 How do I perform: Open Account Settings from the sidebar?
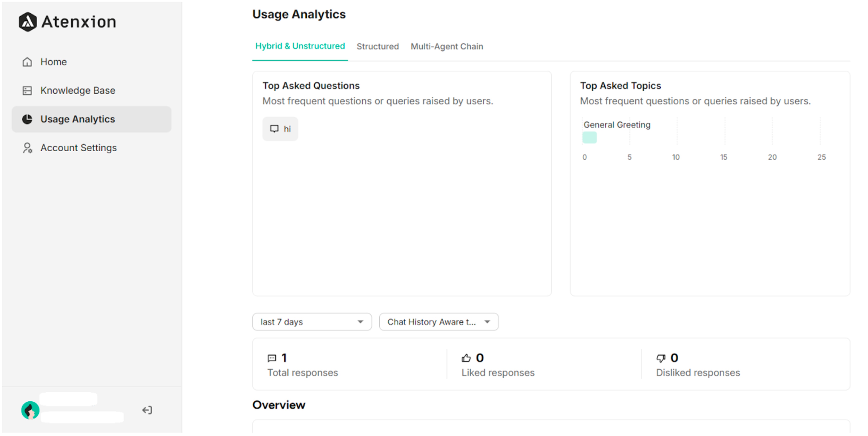78,147
